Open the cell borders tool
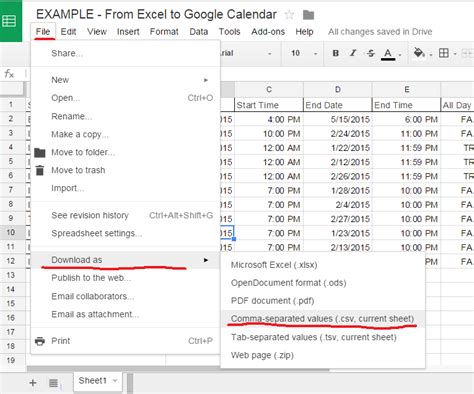Viewport: 474px width, 394px height. point(444,53)
